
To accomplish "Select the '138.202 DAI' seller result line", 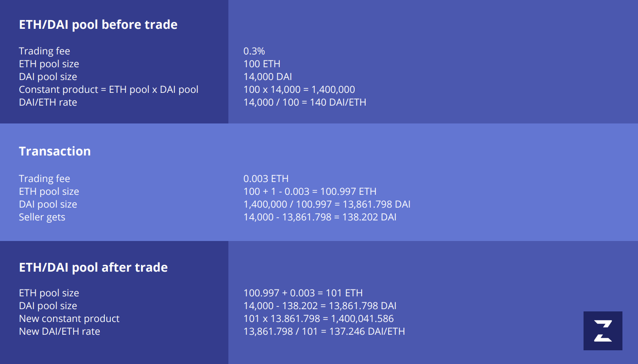I will tap(320, 217).
